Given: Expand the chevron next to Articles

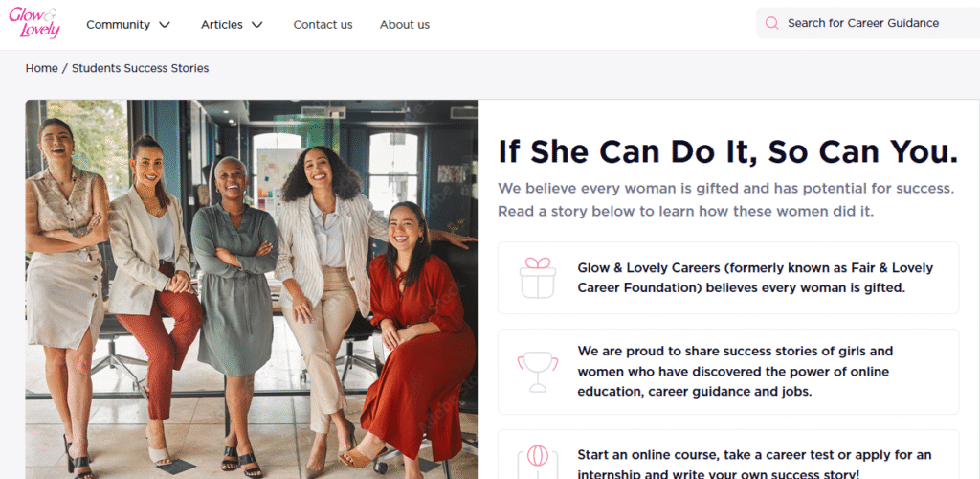Looking at the screenshot, I should click(x=256, y=25).
